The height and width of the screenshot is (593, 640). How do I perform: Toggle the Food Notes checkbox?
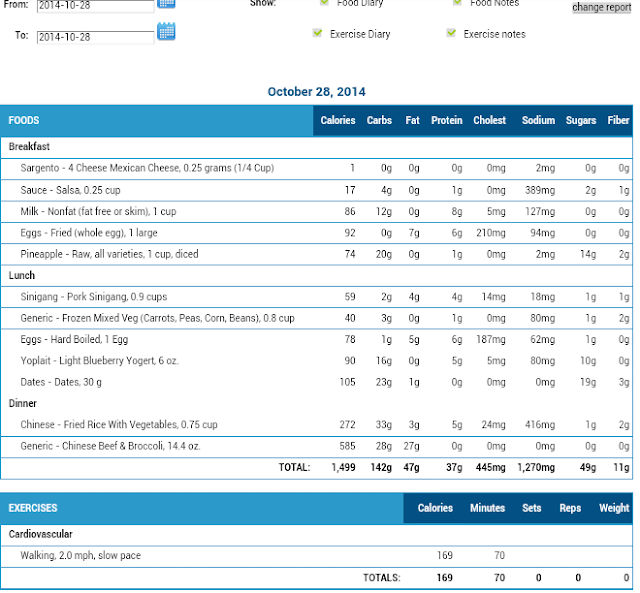point(457,2)
